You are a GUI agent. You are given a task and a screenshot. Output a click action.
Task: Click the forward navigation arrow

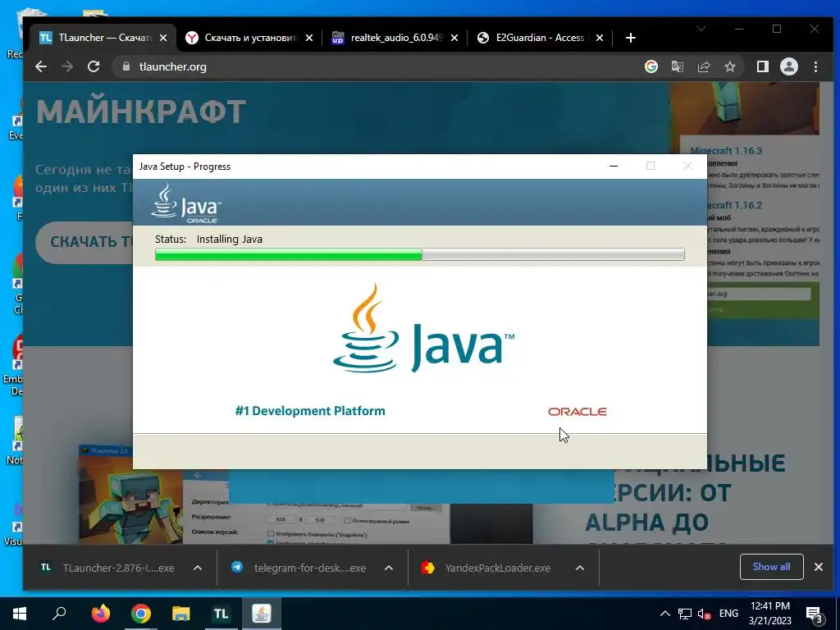pyautogui.click(x=67, y=66)
